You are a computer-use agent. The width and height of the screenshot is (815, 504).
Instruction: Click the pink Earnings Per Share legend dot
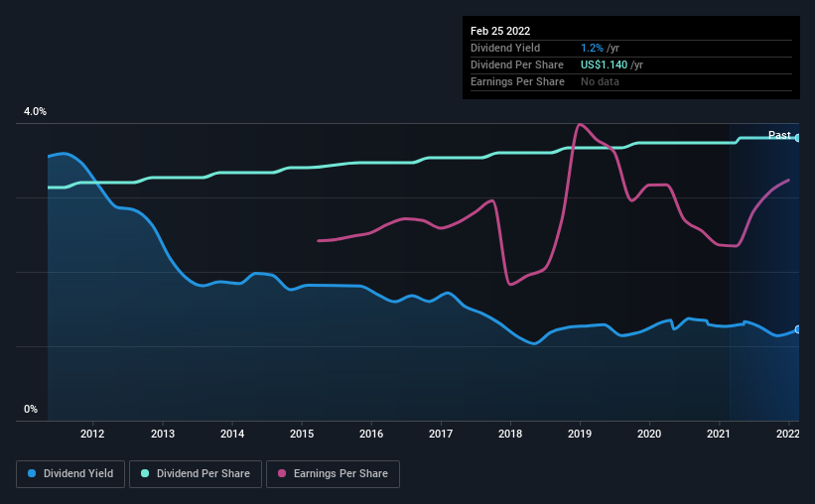[281, 474]
